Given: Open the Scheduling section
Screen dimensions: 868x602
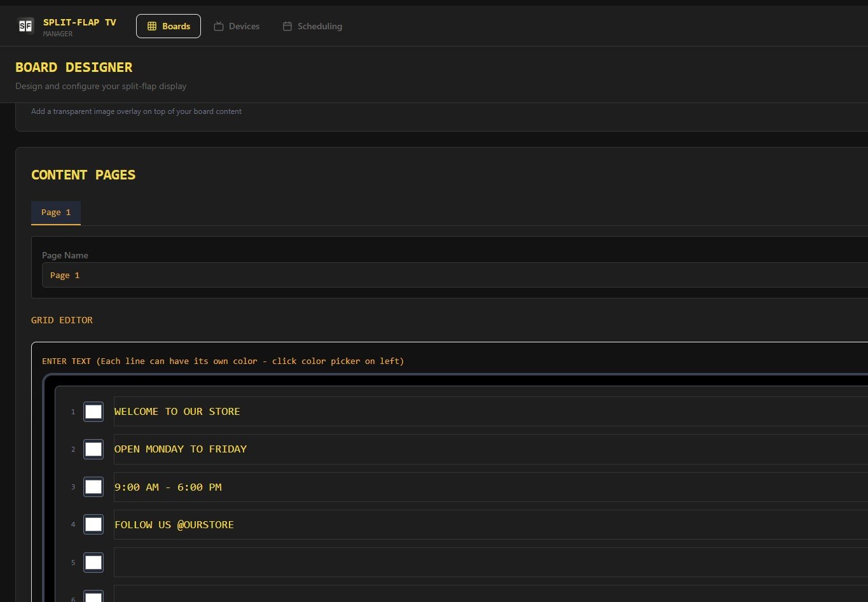Looking at the screenshot, I should [x=312, y=26].
